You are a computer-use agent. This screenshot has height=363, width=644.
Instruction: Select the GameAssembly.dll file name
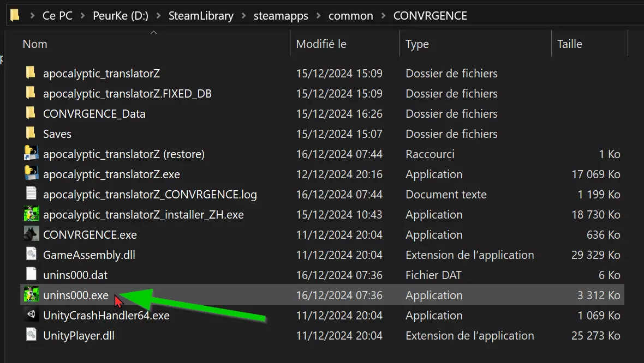[x=89, y=255]
